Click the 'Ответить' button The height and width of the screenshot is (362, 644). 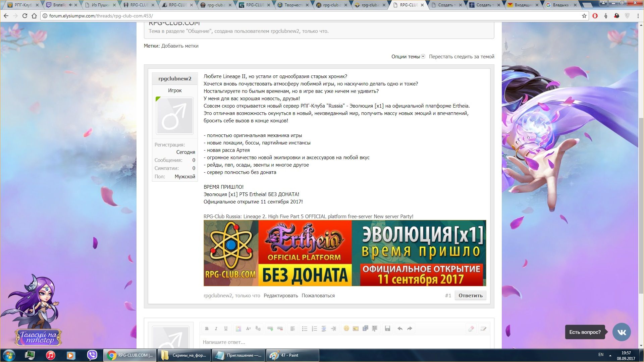point(470,296)
